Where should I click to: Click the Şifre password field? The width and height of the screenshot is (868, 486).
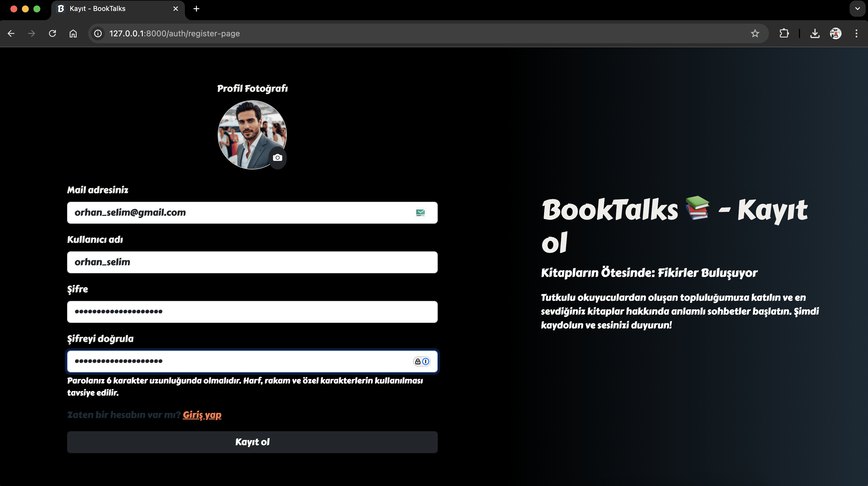[x=252, y=312]
